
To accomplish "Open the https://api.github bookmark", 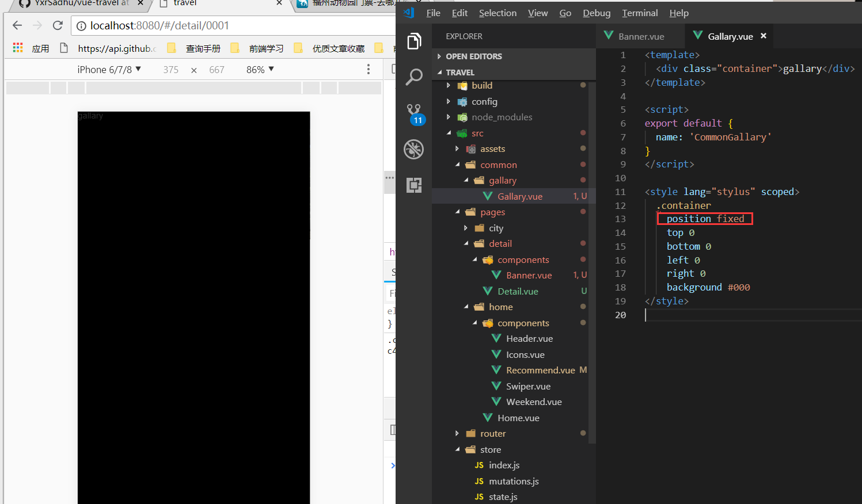I will [x=108, y=48].
